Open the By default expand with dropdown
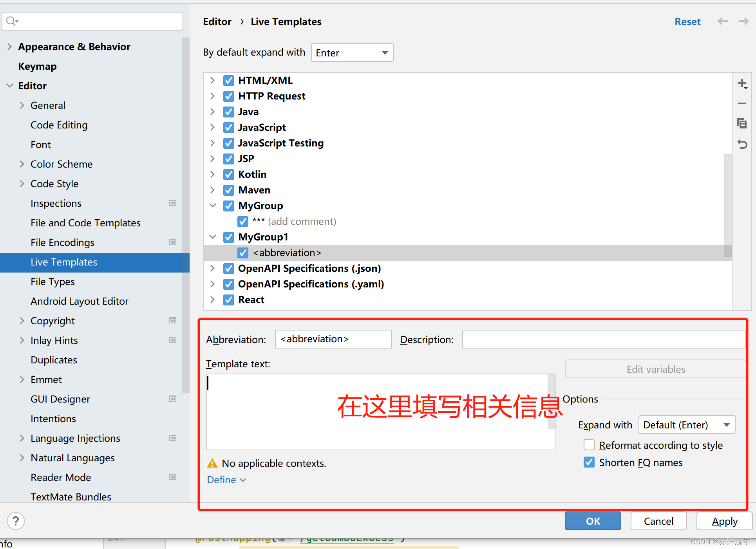 [x=352, y=52]
